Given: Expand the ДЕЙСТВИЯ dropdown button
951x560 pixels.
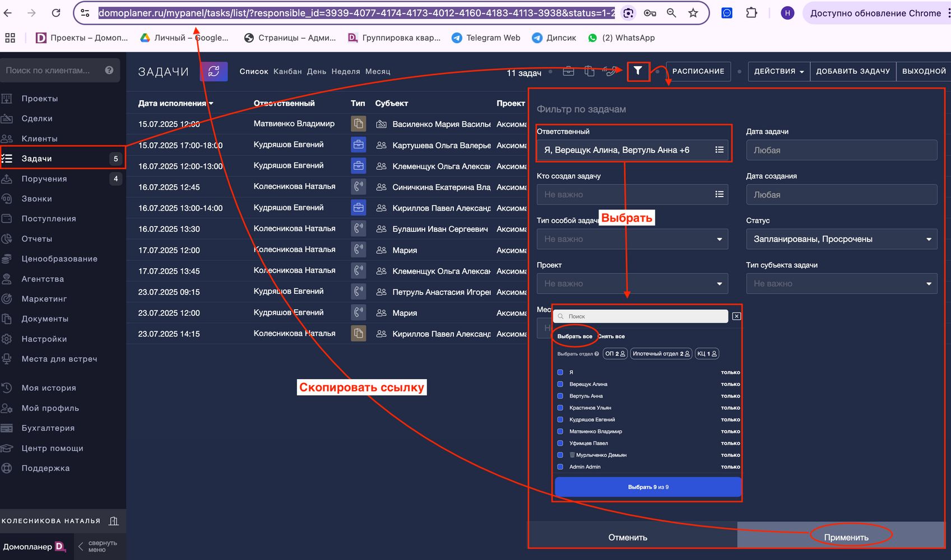Looking at the screenshot, I should pyautogui.click(x=779, y=71).
